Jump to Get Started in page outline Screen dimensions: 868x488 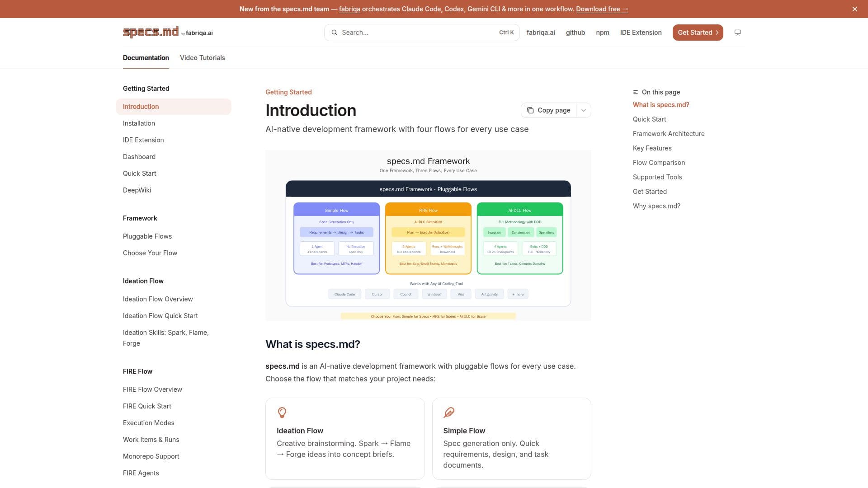(650, 192)
